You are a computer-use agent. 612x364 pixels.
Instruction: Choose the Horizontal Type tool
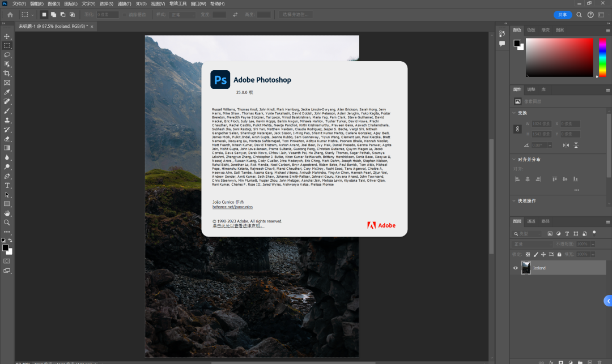tap(7, 186)
